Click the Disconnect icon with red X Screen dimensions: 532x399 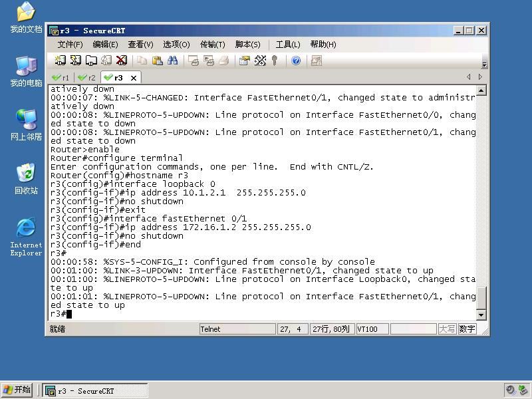click(x=122, y=61)
